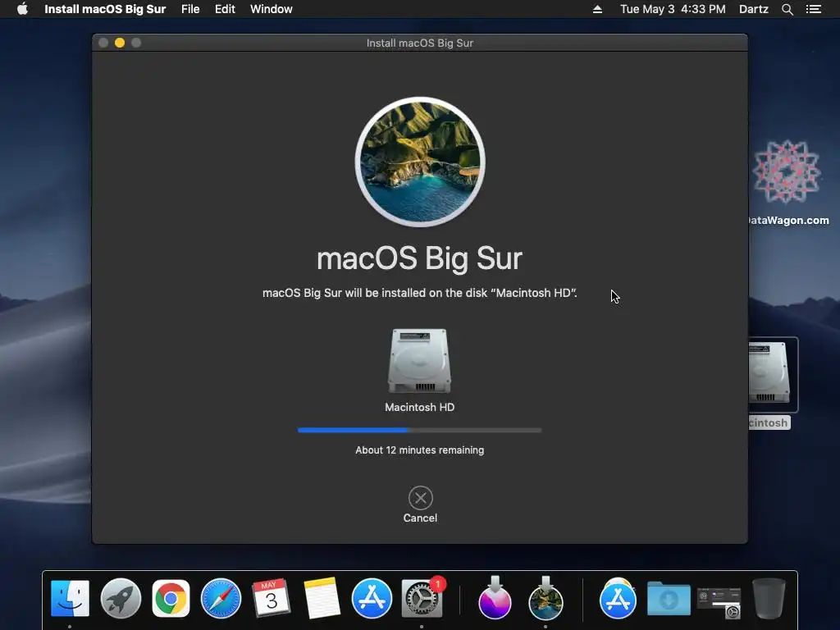The height and width of the screenshot is (630, 840).
Task: Click the macOS Big Sur circular logo
Action: pos(420,162)
